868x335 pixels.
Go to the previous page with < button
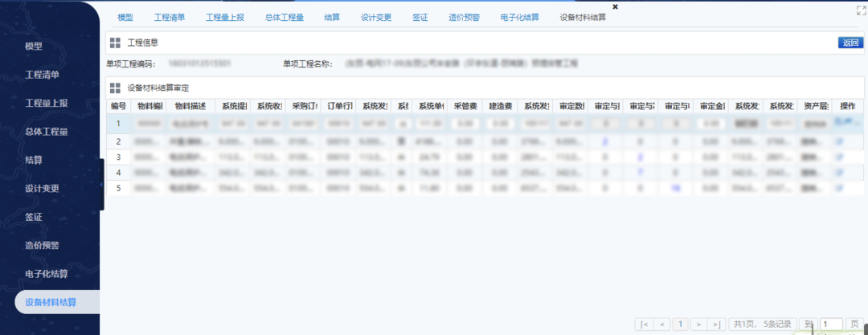tap(661, 324)
